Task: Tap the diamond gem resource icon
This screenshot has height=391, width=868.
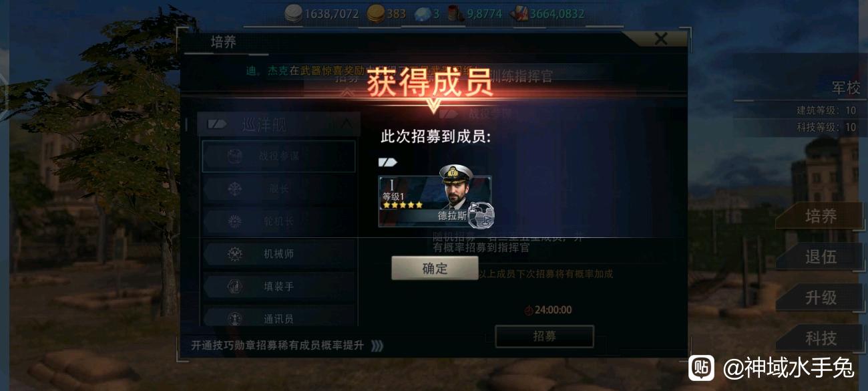Action: point(422,13)
